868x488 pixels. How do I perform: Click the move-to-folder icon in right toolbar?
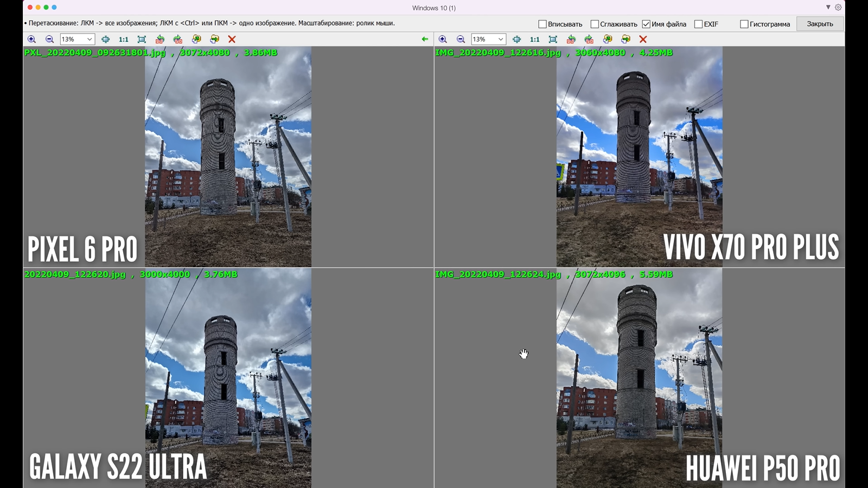click(626, 39)
